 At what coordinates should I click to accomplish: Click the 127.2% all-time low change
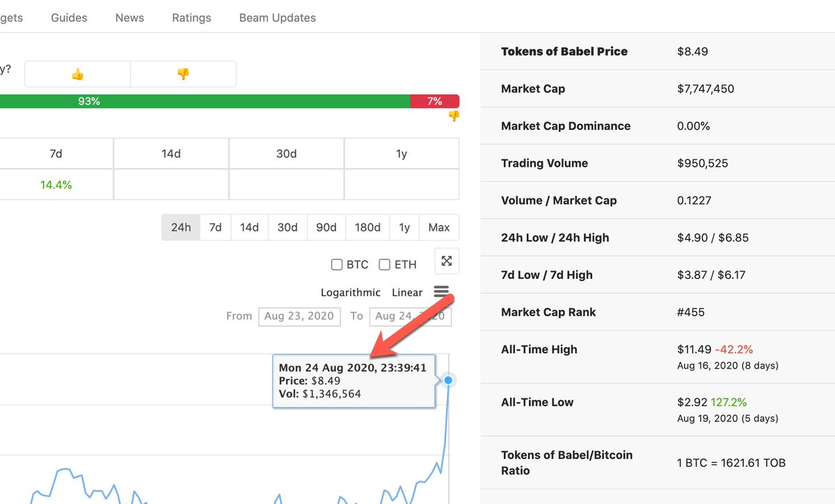729,402
